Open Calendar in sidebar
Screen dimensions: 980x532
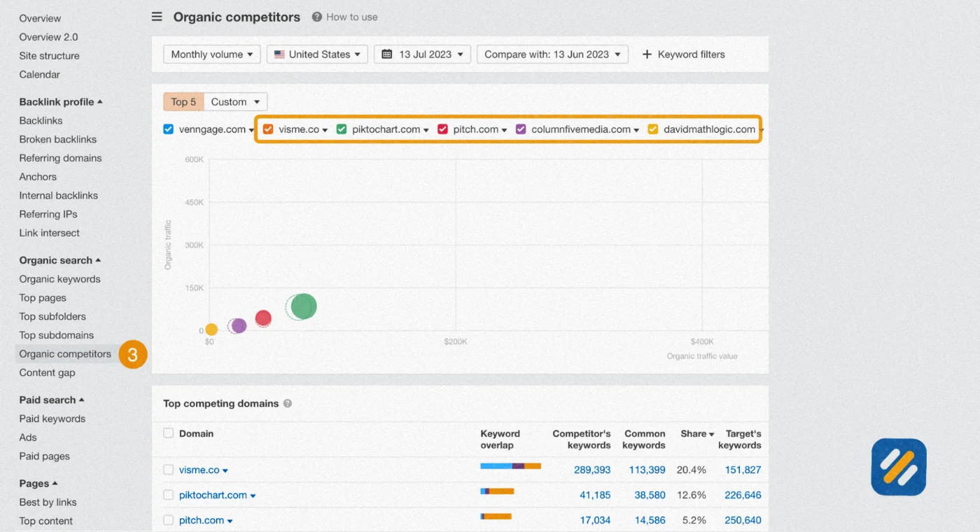[x=39, y=74]
